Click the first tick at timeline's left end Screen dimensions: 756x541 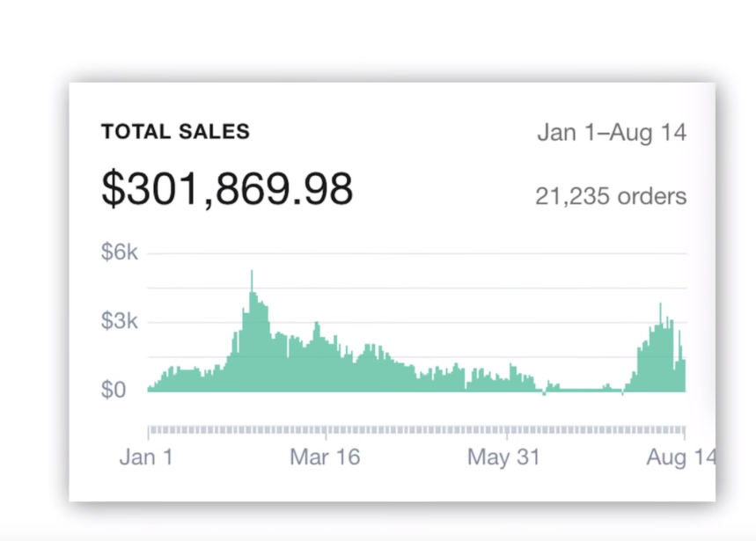click(148, 431)
